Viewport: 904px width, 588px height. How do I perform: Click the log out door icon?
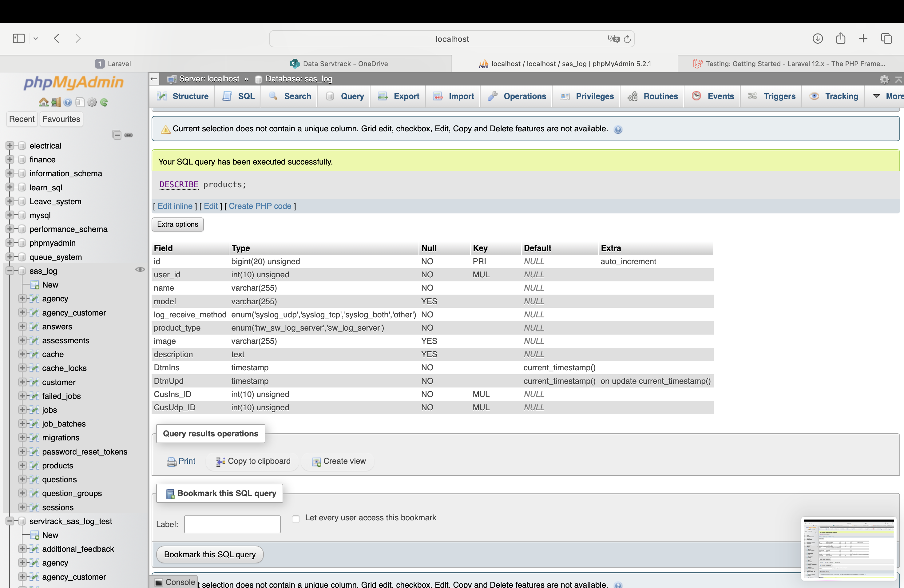click(x=56, y=102)
